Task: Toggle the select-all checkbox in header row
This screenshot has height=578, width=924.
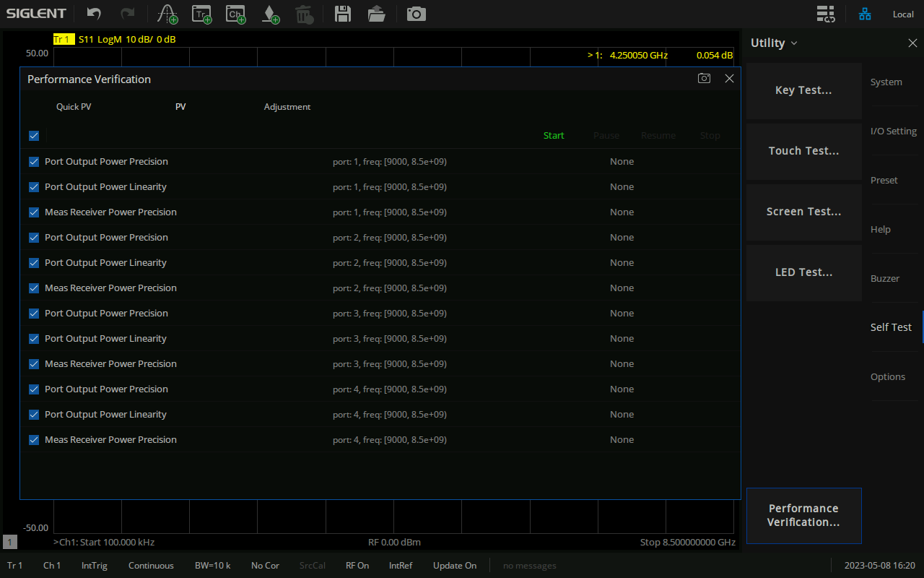Action: (x=34, y=136)
